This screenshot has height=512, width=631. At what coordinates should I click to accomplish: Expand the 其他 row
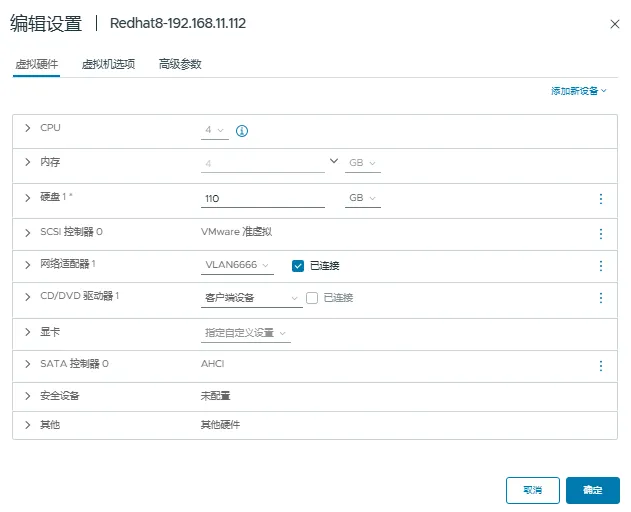27,425
